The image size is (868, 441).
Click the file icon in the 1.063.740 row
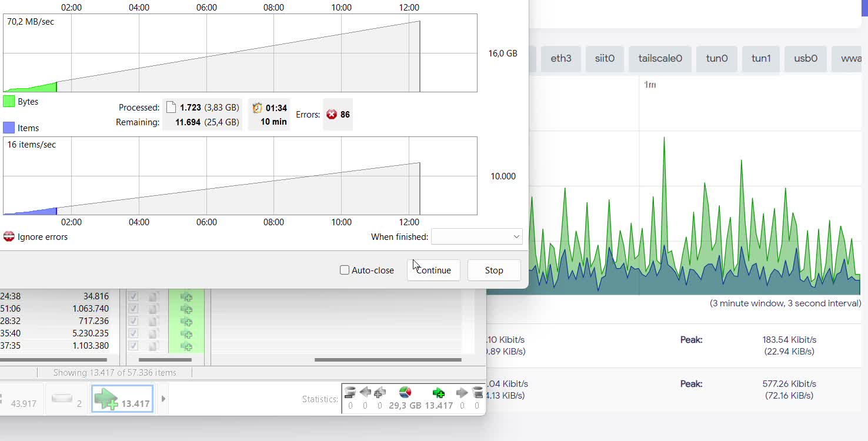coord(153,309)
